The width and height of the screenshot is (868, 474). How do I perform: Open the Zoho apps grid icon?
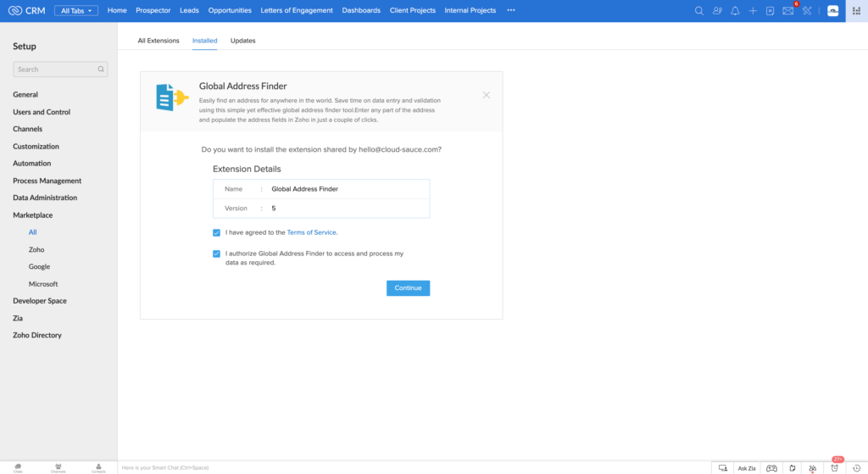pos(856,10)
